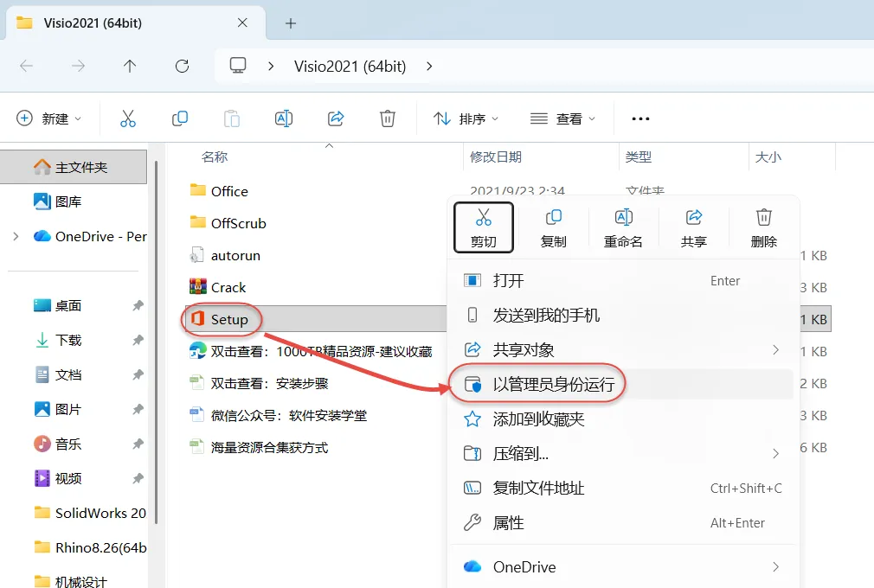The width and height of the screenshot is (874, 588).
Task: Click the toolbar Delete trash icon
Action: 388,118
